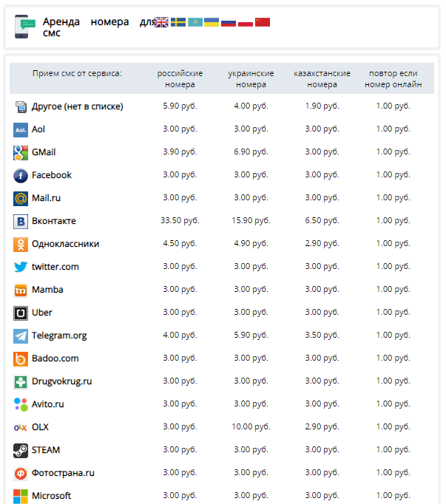The width and height of the screenshot is (446, 504).
Task: Select the Фотострана.ru service name
Action: pyautogui.click(x=63, y=473)
